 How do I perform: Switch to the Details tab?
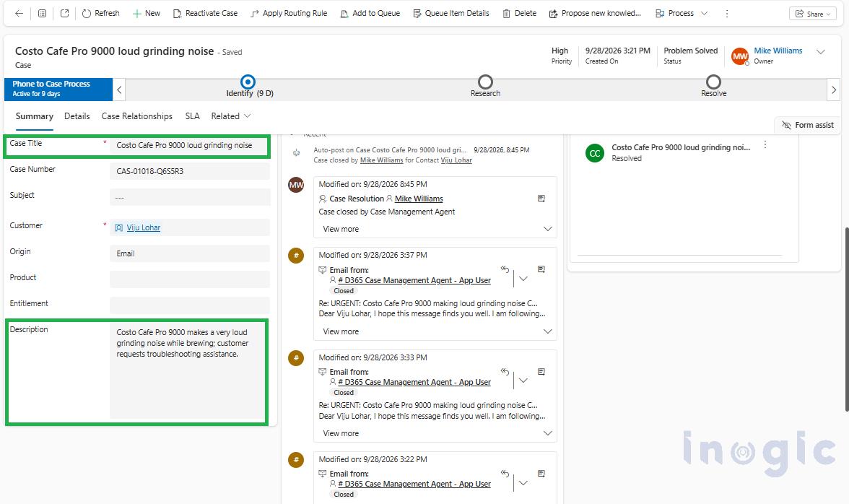click(x=77, y=116)
